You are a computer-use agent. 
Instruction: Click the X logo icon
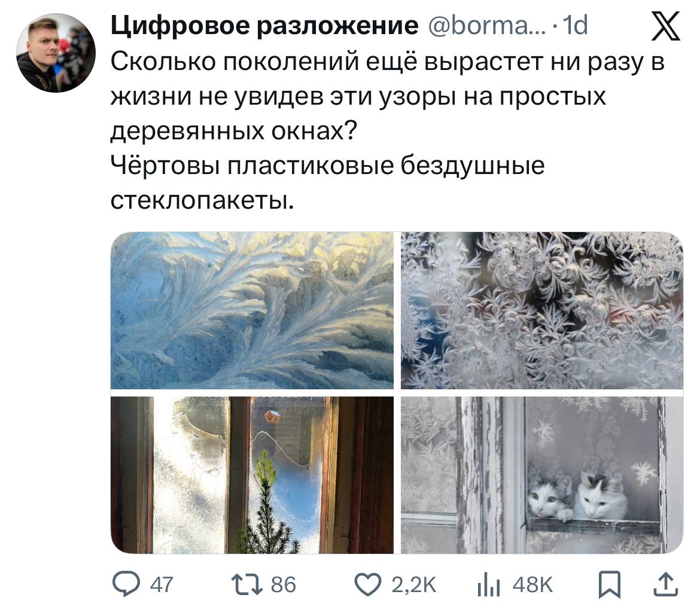pos(665,26)
